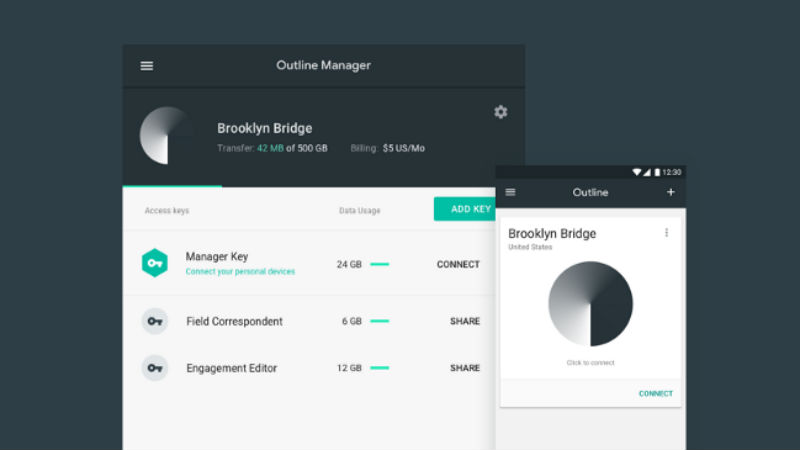Click the Field Correspondent usage bar
The width and height of the screenshot is (800, 450).
coord(380,321)
